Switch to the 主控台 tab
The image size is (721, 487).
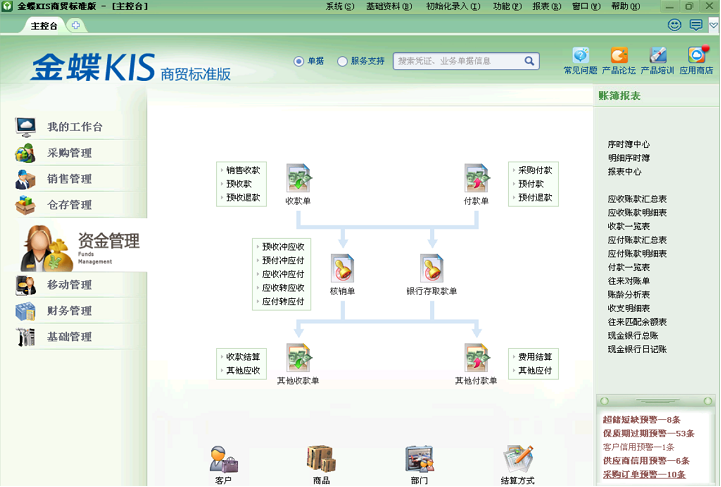(44, 26)
